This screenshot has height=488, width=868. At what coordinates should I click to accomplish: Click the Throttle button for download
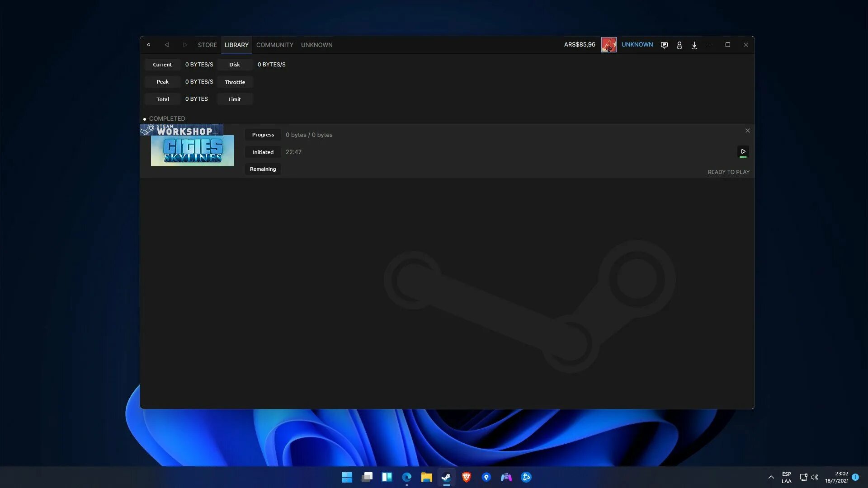click(x=234, y=82)
